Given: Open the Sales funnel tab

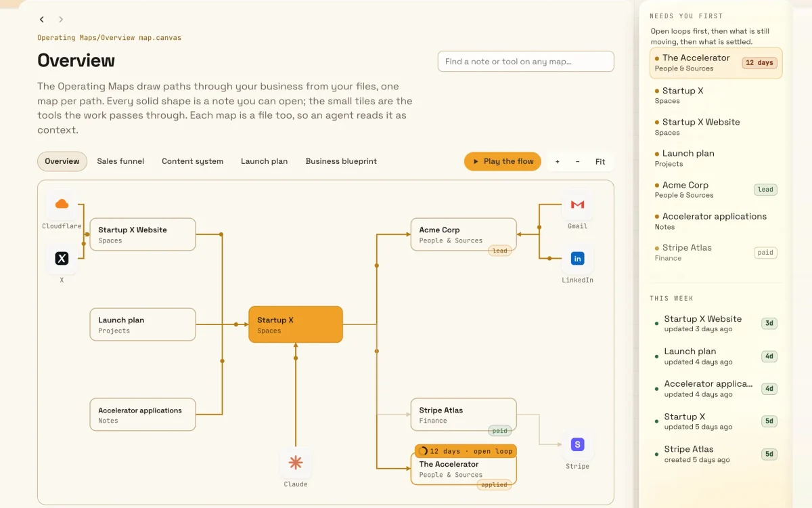Looking at the screenshot, I should click(x=120, y=161).
